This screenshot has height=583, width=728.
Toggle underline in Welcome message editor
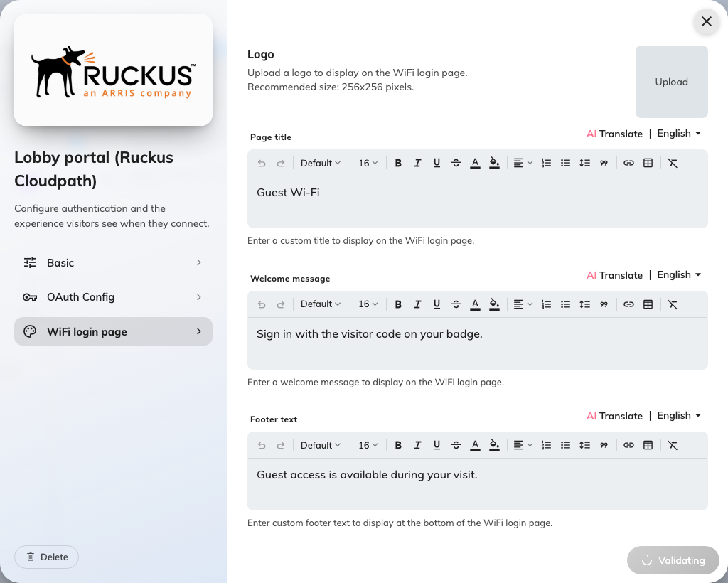tap(437, 304)
